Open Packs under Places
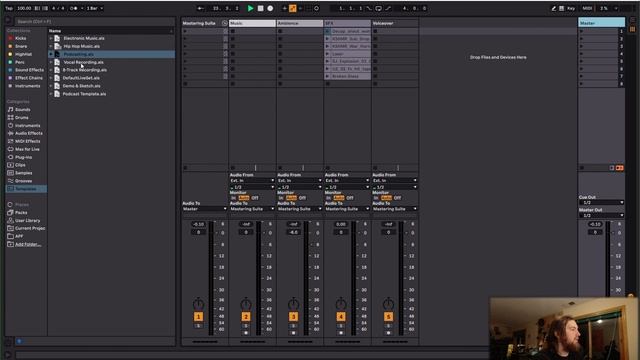Image resolution: width=640 pixels, height=360 pixels. point(21,213)
